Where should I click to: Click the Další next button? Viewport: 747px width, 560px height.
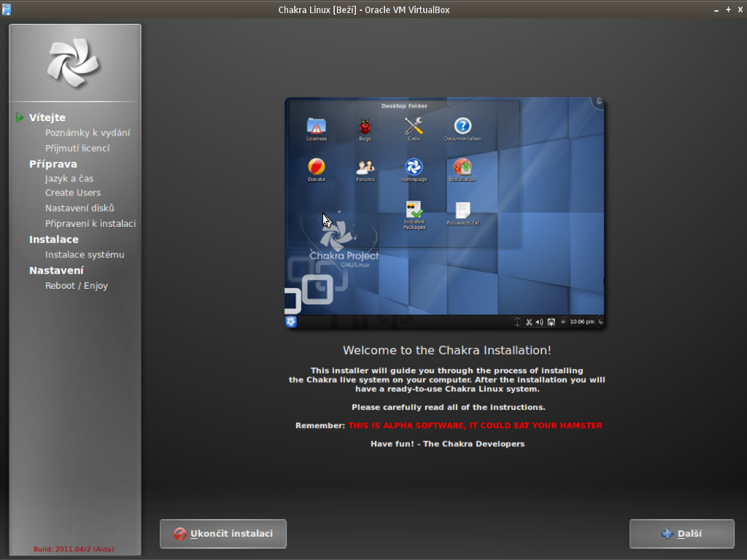pyautogui.click(x=682, y=534)
